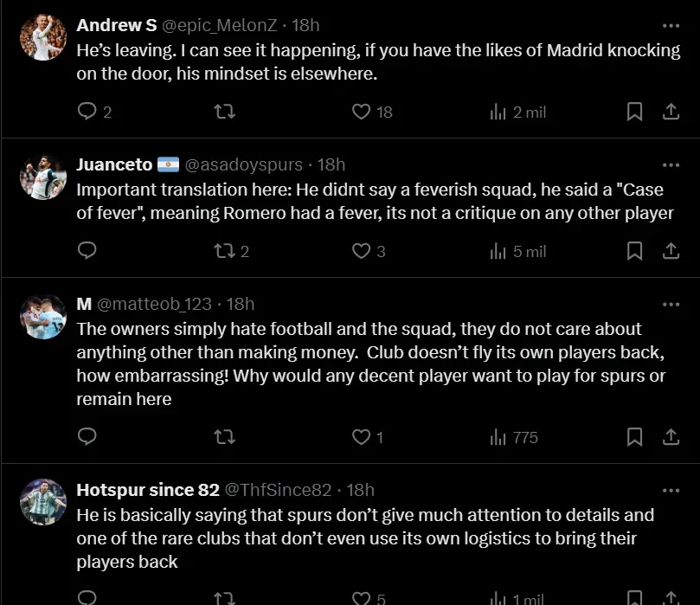Viewport: 700px width, 605px height.
Task: Open more options on M's tweet
Action: (671, 304)
